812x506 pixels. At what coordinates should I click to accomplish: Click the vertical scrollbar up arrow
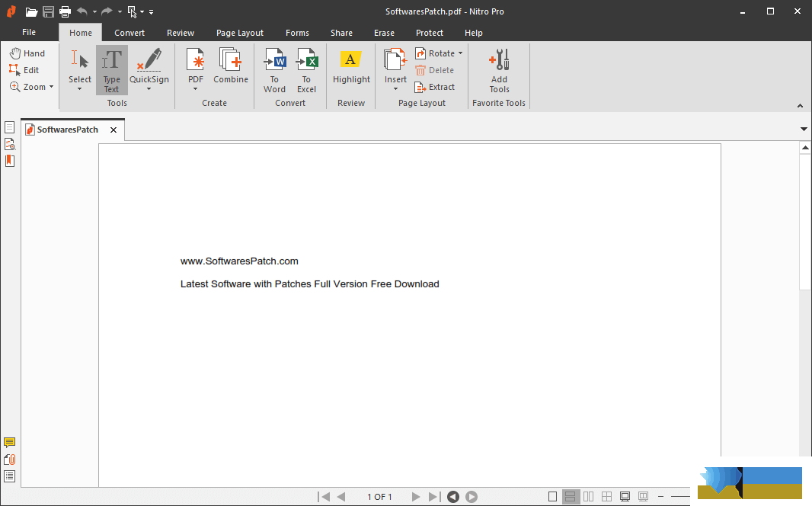805,148
